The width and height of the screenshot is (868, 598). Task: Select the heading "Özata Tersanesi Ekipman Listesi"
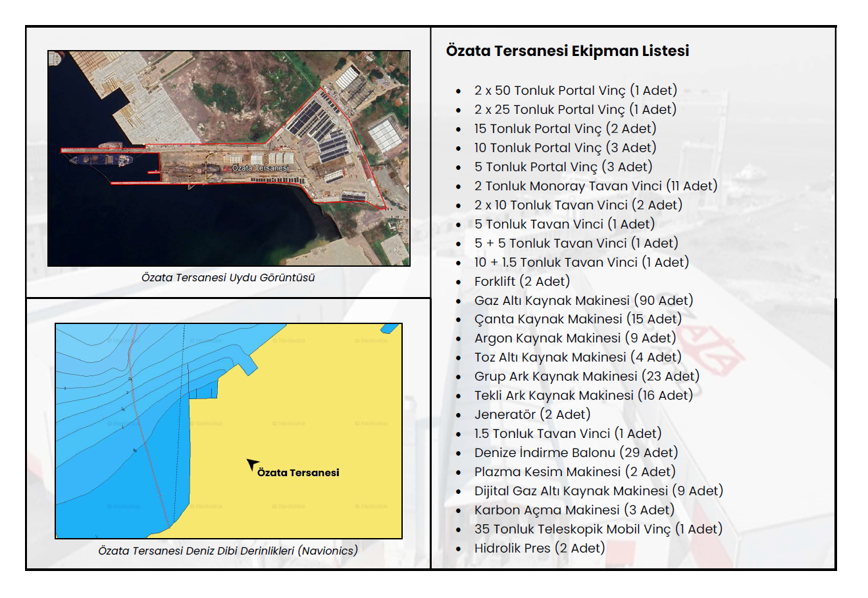[567, 51]
